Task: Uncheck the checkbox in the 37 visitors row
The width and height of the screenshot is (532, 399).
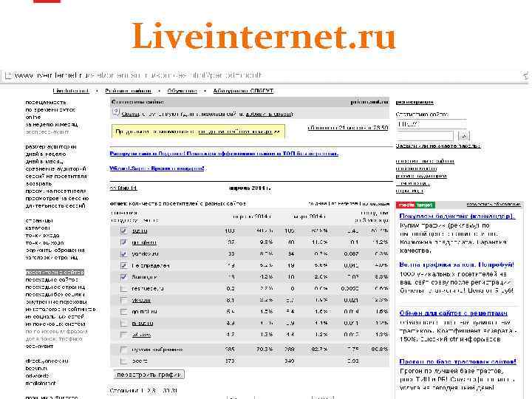Action: tap(123, 242)
